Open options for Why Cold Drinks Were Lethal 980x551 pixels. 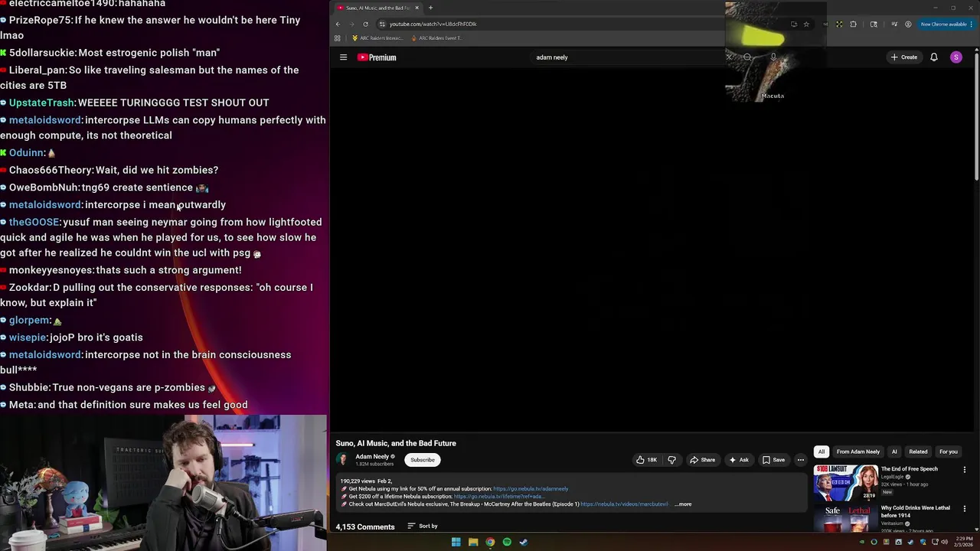tap(965, 509)
